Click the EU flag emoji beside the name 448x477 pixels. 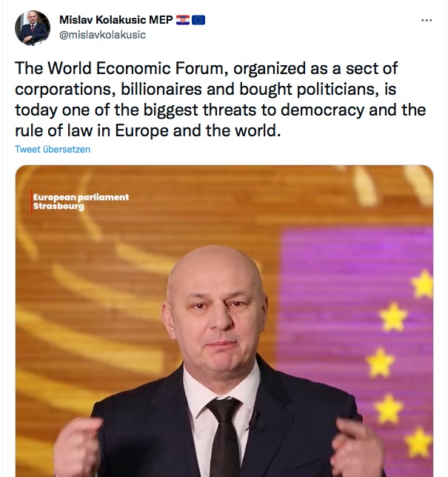(198, 19)
